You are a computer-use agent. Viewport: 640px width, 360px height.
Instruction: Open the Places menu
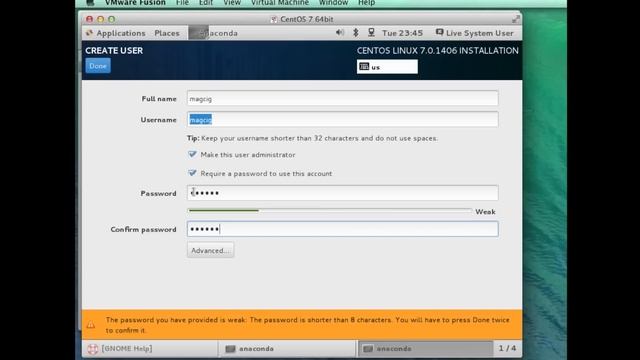click(x=167, y=33)
